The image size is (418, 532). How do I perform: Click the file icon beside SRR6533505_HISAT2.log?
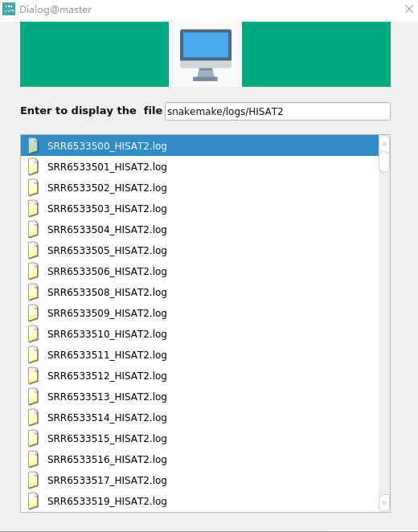[x=33, y=250]
